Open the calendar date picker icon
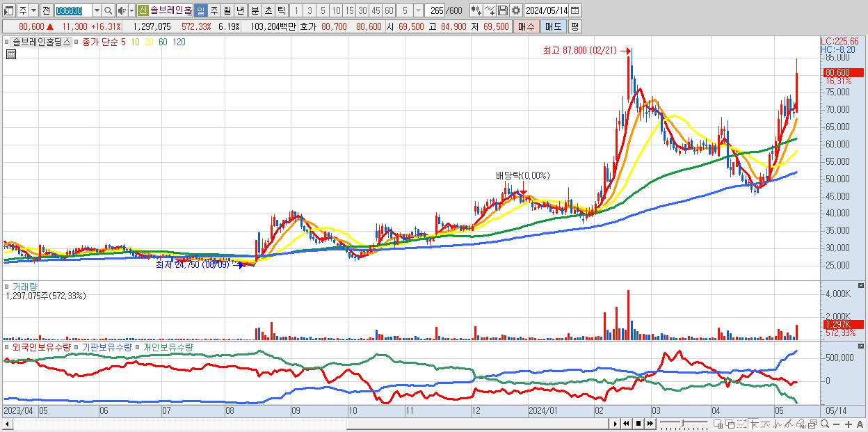Screen dimensions: 868x432 (574, 10)
